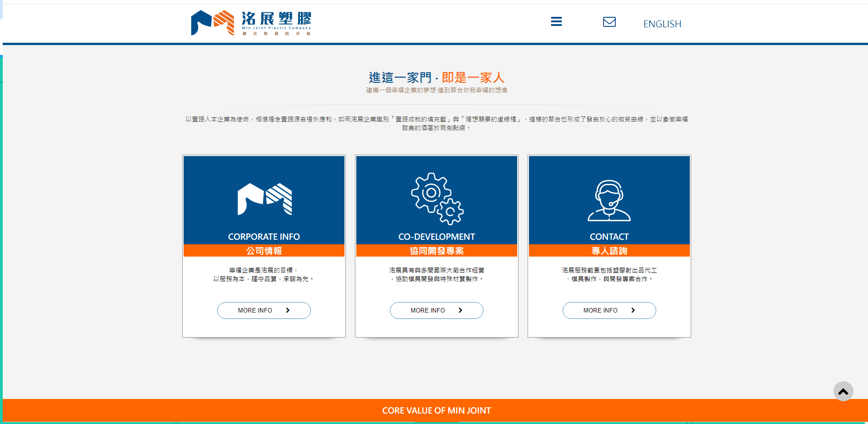Select the orange 協同開發專案 label bar
Image resolution: width=868 pixels, height=424 pixels.
(437, 251)
